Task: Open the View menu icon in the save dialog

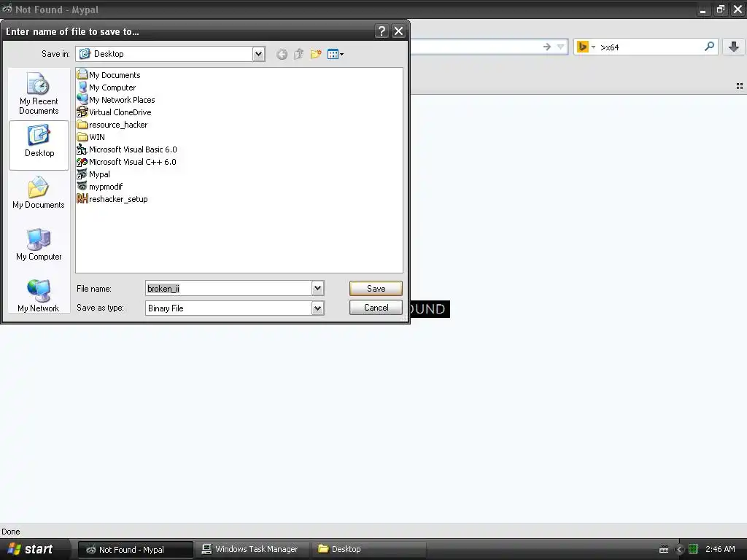Action: tap(336, 54)
